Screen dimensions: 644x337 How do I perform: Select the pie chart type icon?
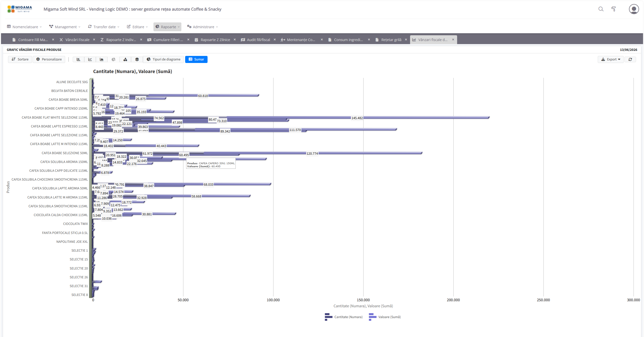coord(113,59)
